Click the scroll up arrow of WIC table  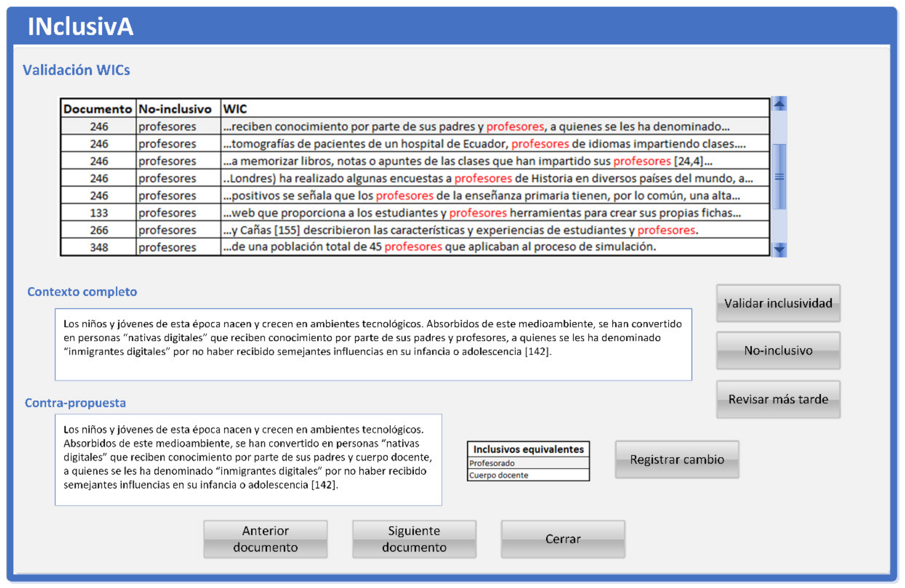tap(779, 104)
